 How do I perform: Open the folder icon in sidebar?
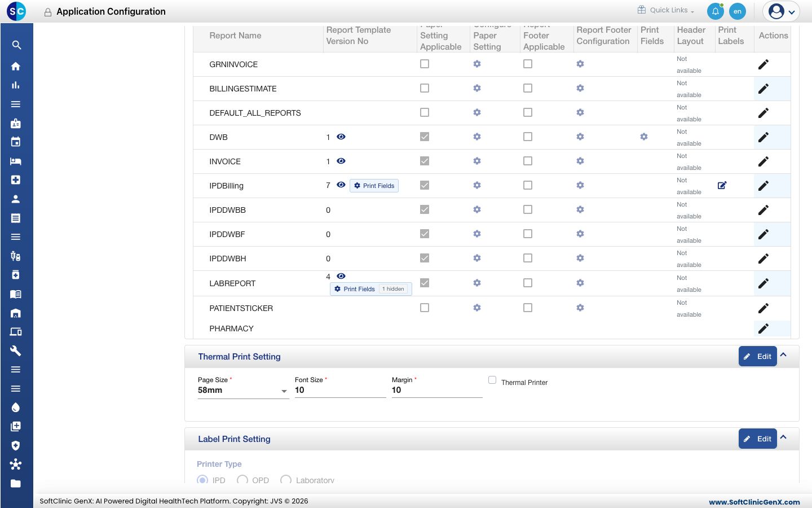tap(16, 483)
